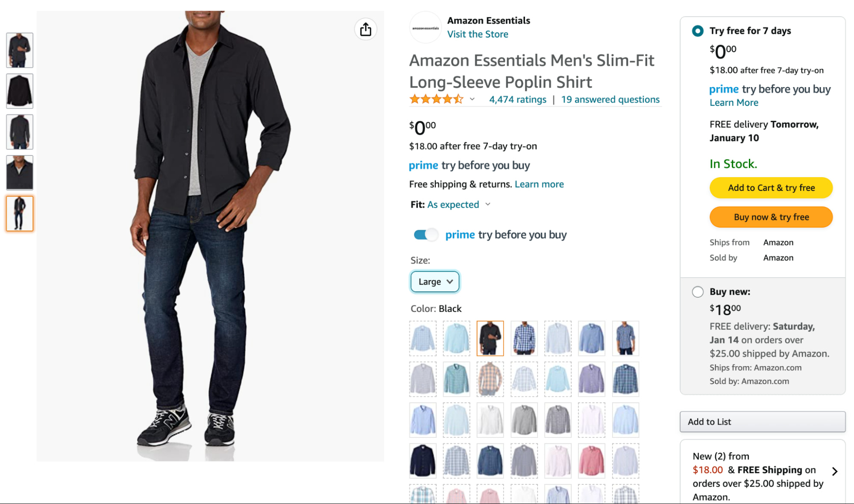Click the share icon on the product image
The width and height of the screenshot is (854, 504).
tap(366, 29)
